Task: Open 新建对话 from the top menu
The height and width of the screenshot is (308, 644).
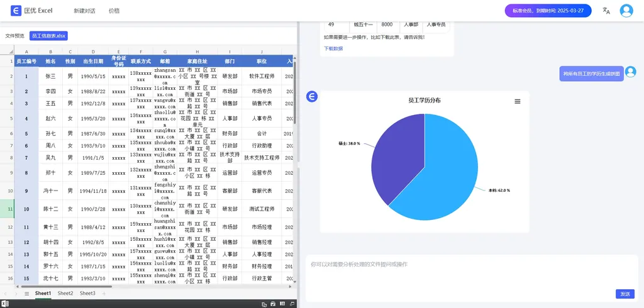Action: (x=84, y=11)
